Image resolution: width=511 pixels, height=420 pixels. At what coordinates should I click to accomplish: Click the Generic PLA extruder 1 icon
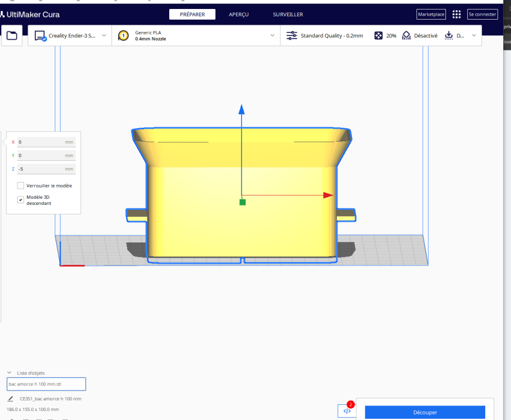pos(123,35)
